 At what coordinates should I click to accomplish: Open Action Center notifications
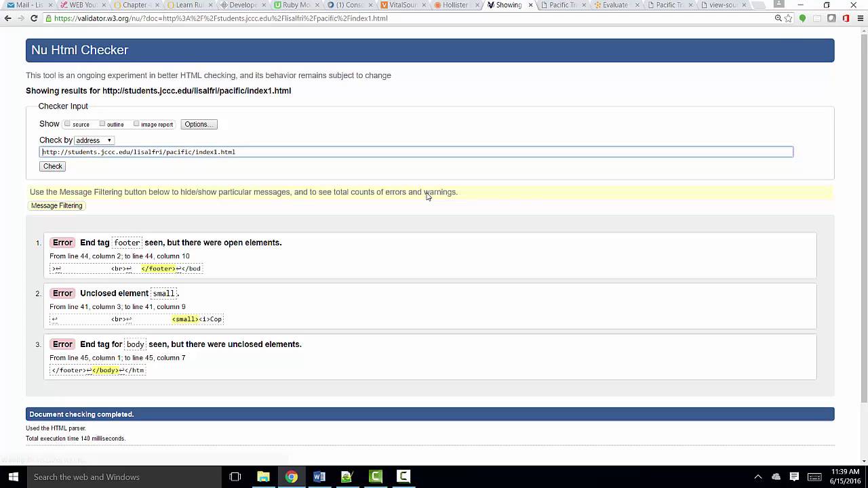(x=794, y=476)
